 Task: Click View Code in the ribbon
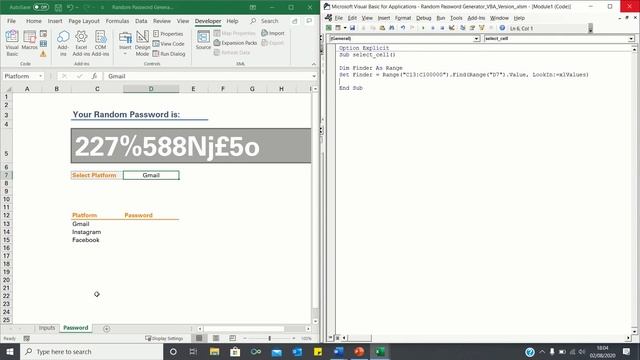[x=169, y=44]
